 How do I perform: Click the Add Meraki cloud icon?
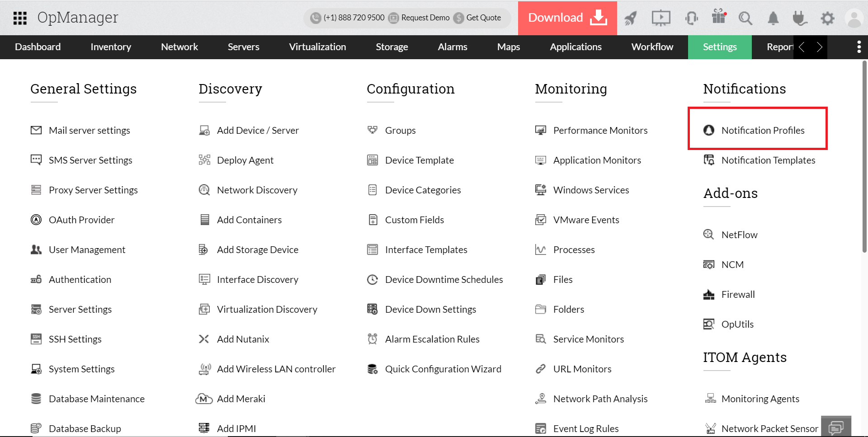click(204, 399)
